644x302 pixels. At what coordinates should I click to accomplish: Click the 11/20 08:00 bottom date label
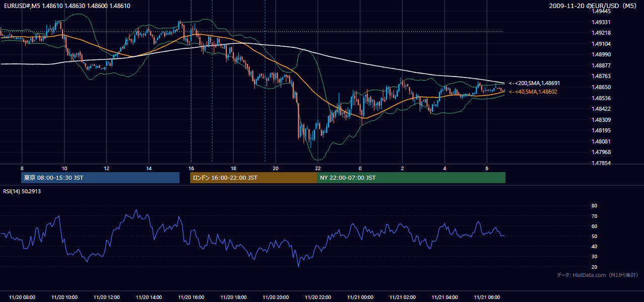click(22, 297)
